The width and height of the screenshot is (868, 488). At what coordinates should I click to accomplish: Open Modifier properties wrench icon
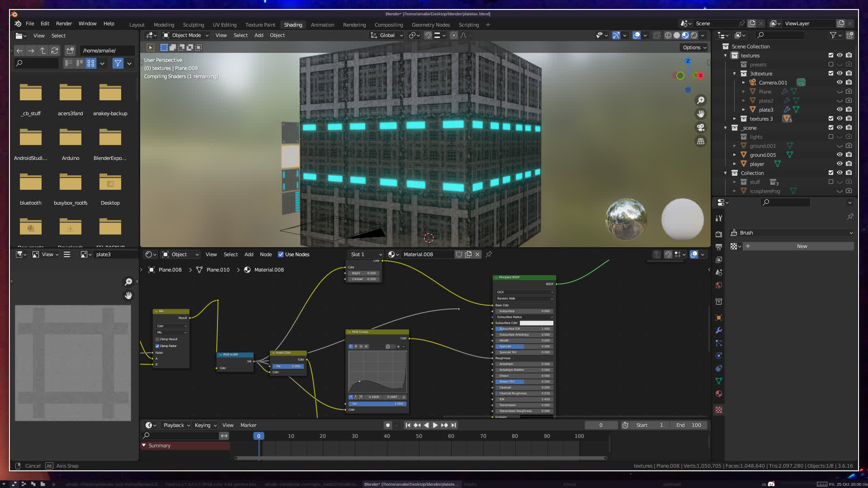pyautogui.click(x=719, y=330)
